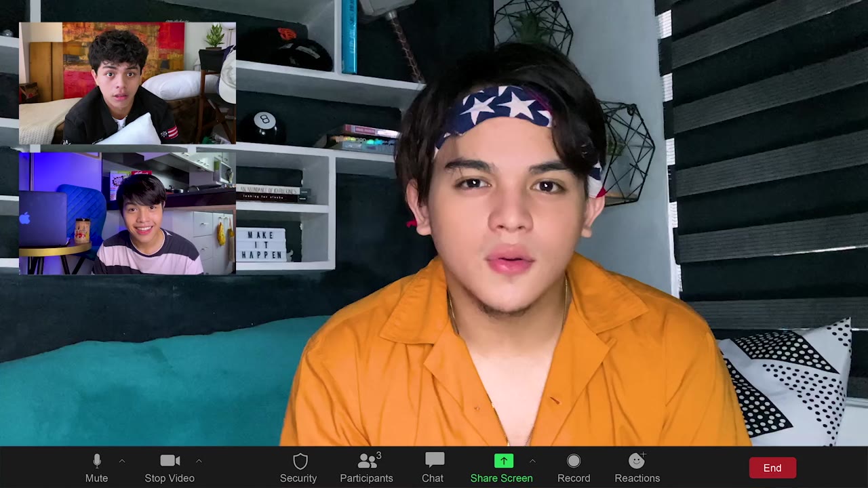The width and height of the screenshot is (868, 488).
Task: Mute the microphone in the toolbar
Action: pyautogui.click(x=96, y=468)
